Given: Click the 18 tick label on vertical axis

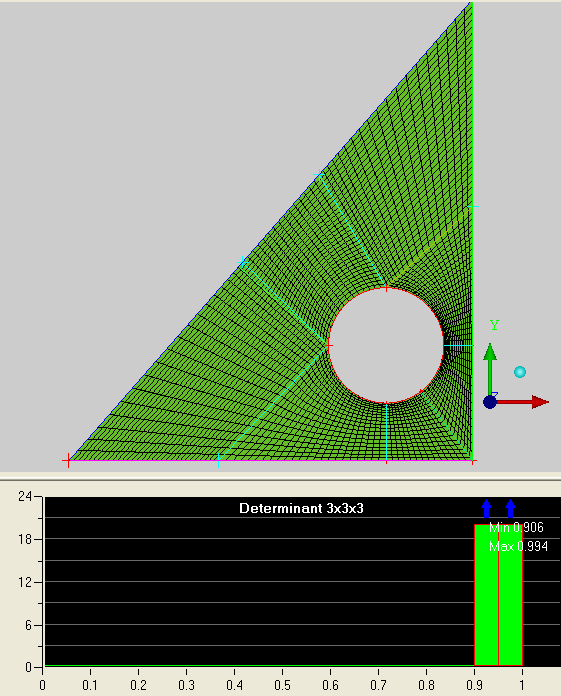Looking at the screenshot, I should [x=25, y=539].
